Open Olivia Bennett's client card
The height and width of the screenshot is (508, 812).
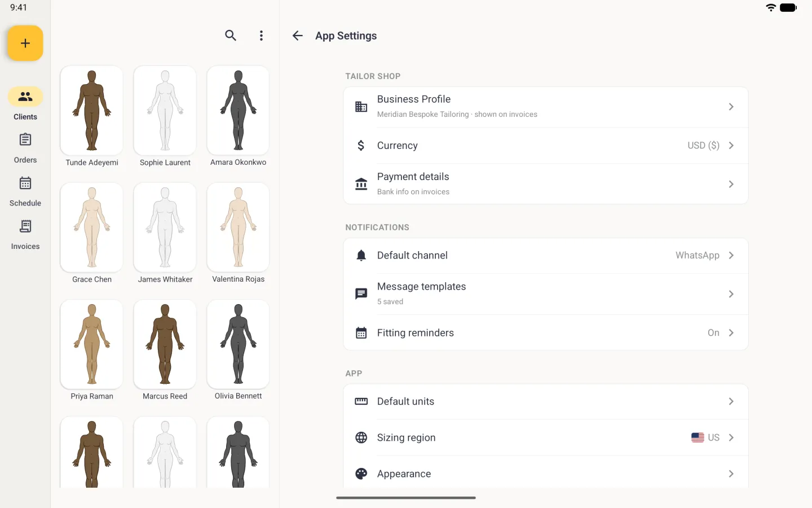click(x=239, y=351)
